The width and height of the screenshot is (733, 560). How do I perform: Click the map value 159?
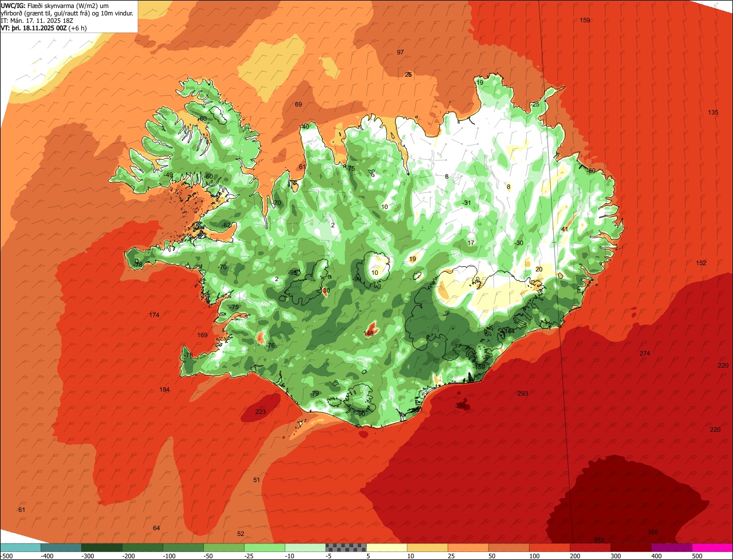pyautogui.click(x=585, y=21)
